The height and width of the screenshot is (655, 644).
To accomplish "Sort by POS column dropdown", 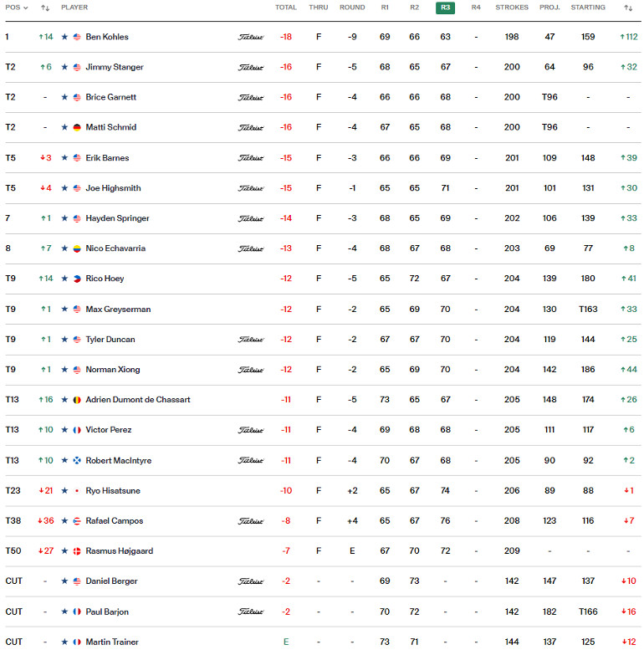I will [x=16, y=8].
